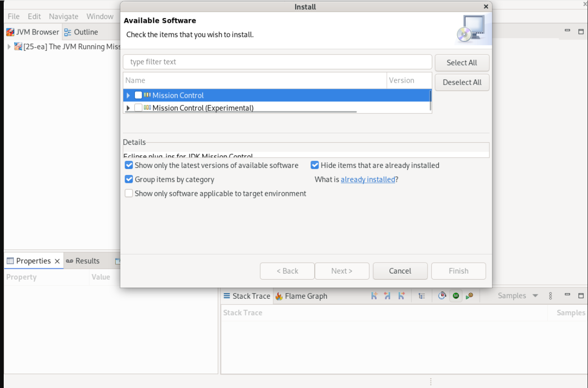Click the Mission Control (Experimental) category icon
Image resolution: width=588 pixels, height=388 pixels.
click(x=147, y=108)
